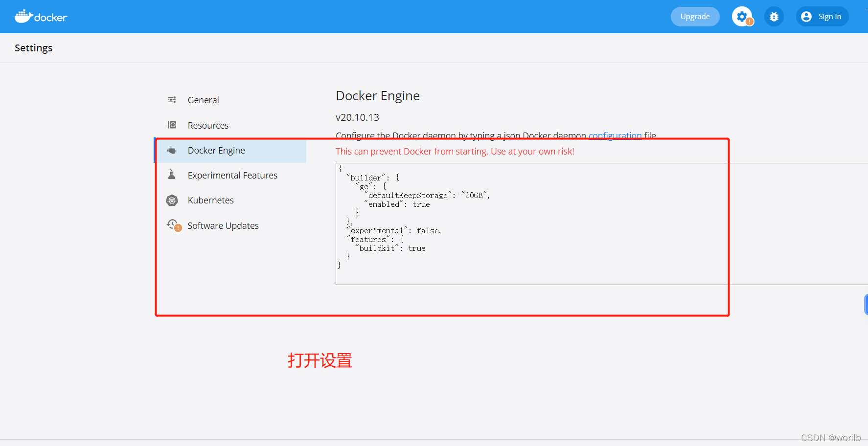This screenshot has height=446, width=868.
Task: Click the red startup risk warning text
Action: pyautogui.click(x=455, y=152)
